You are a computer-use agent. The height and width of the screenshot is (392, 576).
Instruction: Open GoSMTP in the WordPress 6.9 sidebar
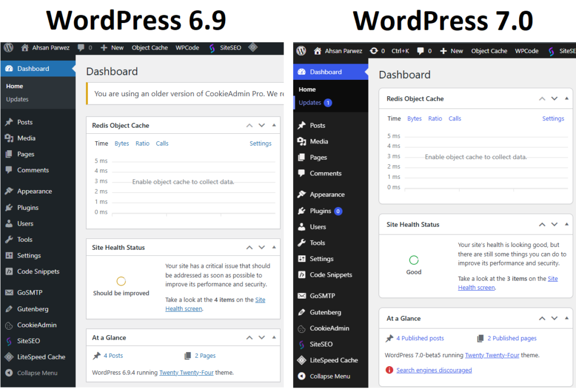(x=29, y=293)
